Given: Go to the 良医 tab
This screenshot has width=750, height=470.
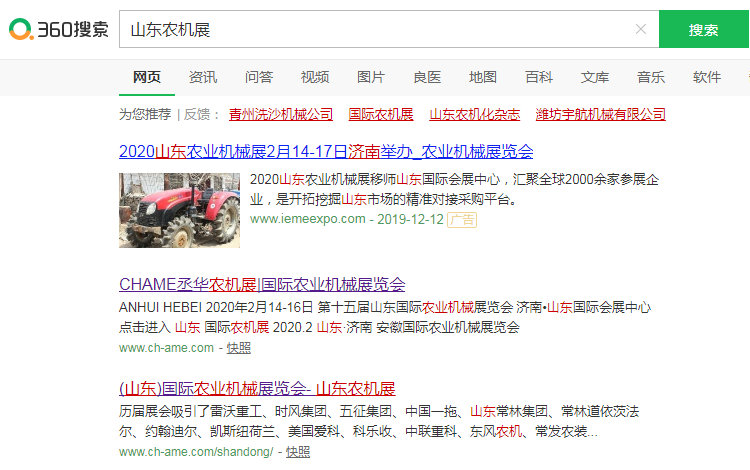Looking at the screenshot, I should [427, 77].
